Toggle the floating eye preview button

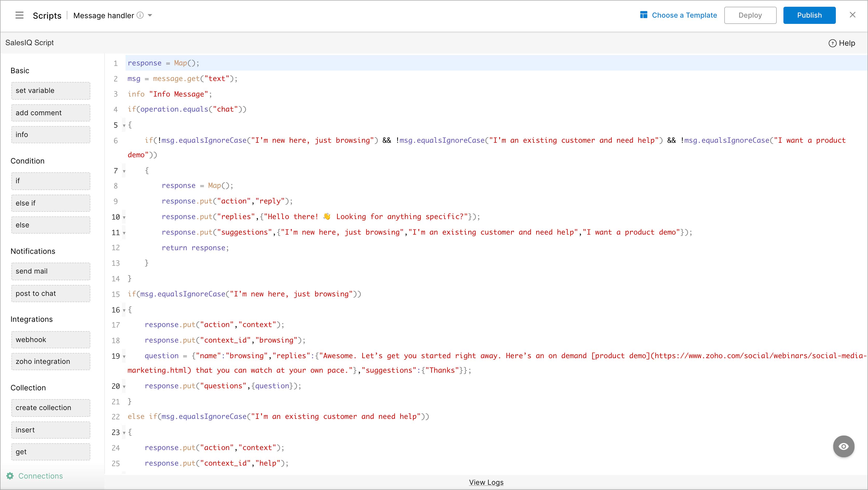[843, 446]
